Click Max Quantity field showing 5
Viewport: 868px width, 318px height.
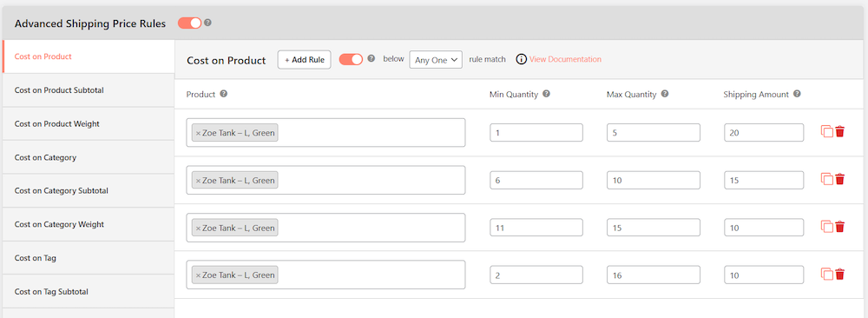coord(654,132)
